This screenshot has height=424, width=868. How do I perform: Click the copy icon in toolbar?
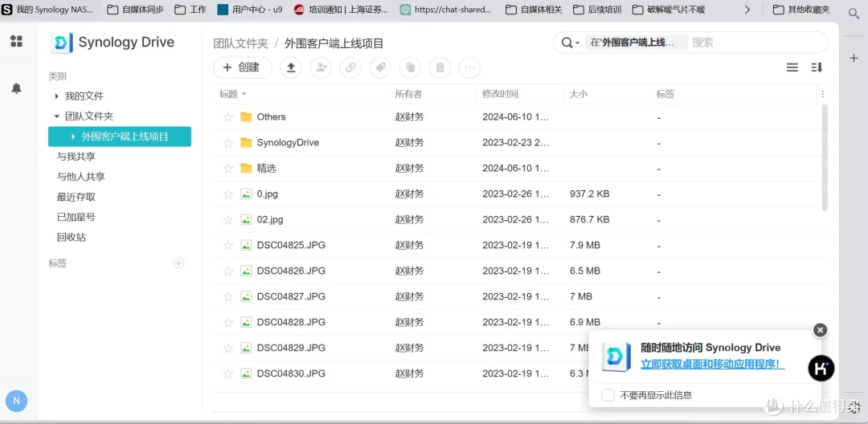pos(410,67)
